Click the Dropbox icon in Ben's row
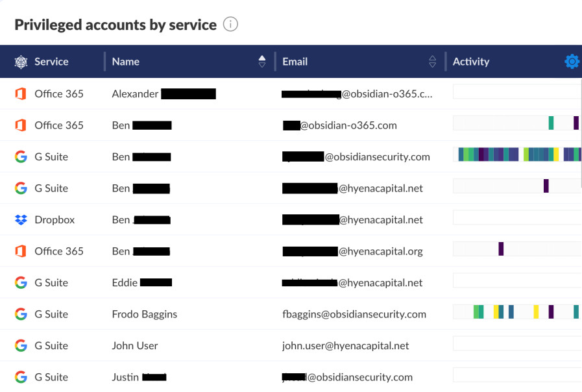Viewport: 582px width, 392px height. tap(21, 220)
